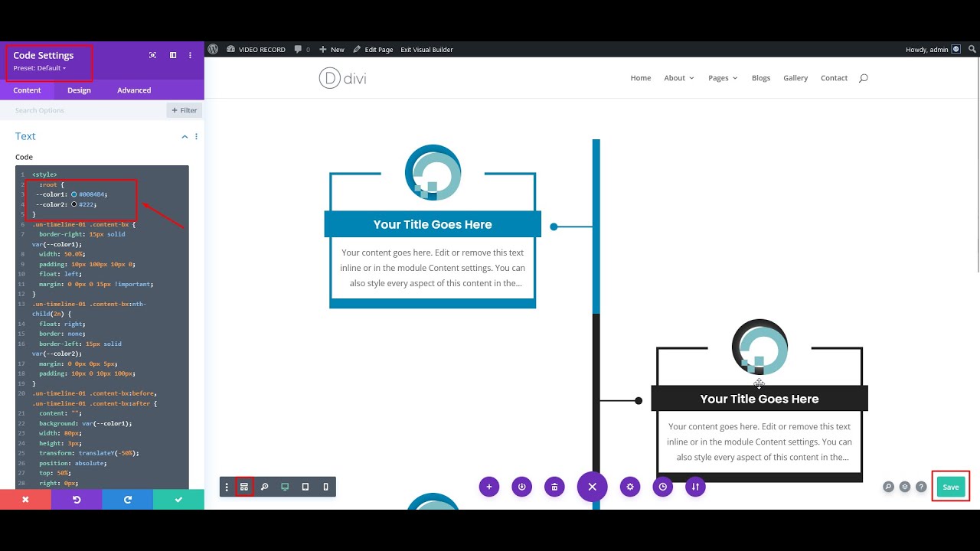Click purple trash clear layout icon

[554, 487]
